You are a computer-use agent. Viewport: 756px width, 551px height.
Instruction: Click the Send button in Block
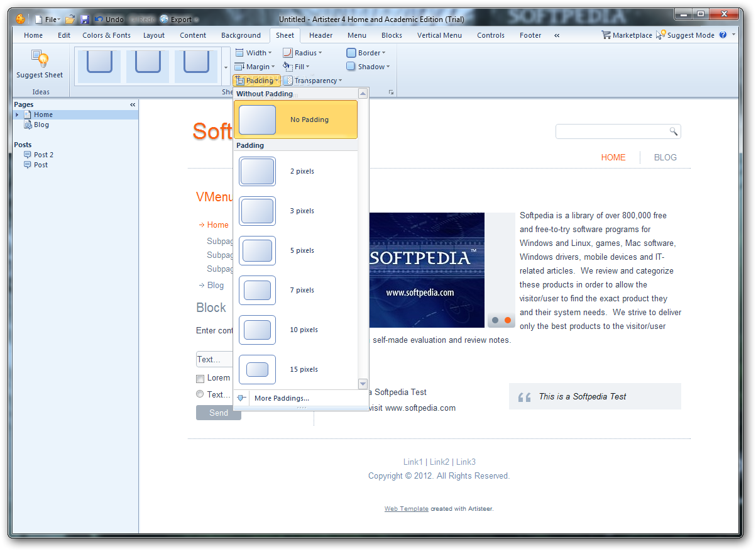tap(219, 413)
